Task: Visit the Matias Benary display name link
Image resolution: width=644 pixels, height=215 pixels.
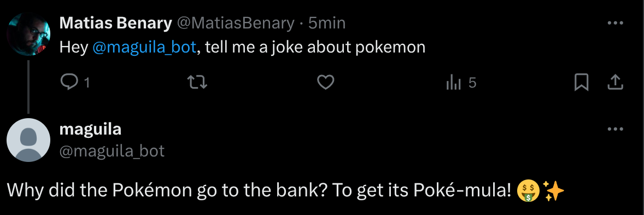Action: [116, 24]
